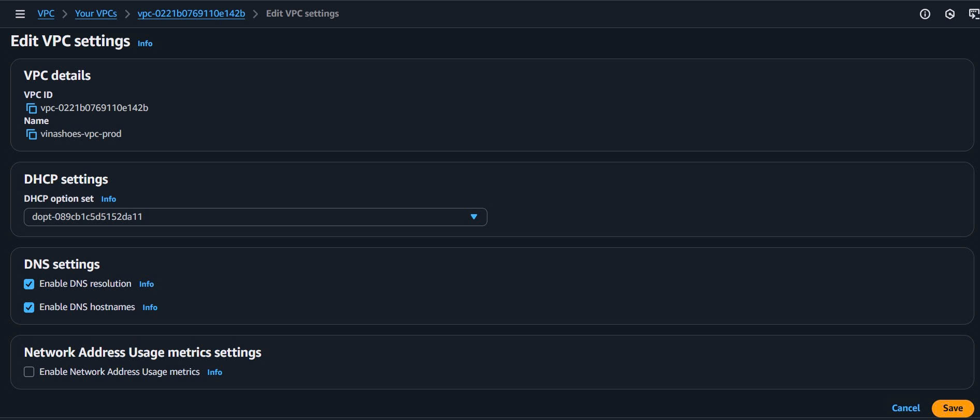980x420 pixels.
Task: Uncheck Enable DNS resolution
Action: (29, 284)
